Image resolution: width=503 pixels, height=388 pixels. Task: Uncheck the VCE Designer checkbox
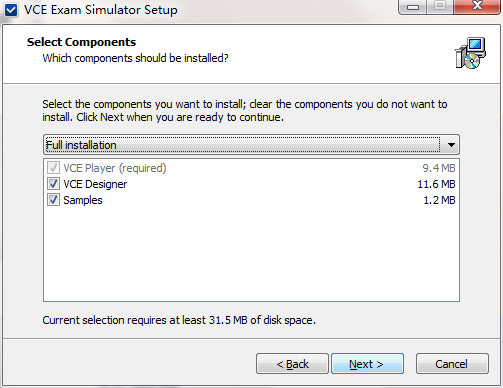[x=53, y=184]
